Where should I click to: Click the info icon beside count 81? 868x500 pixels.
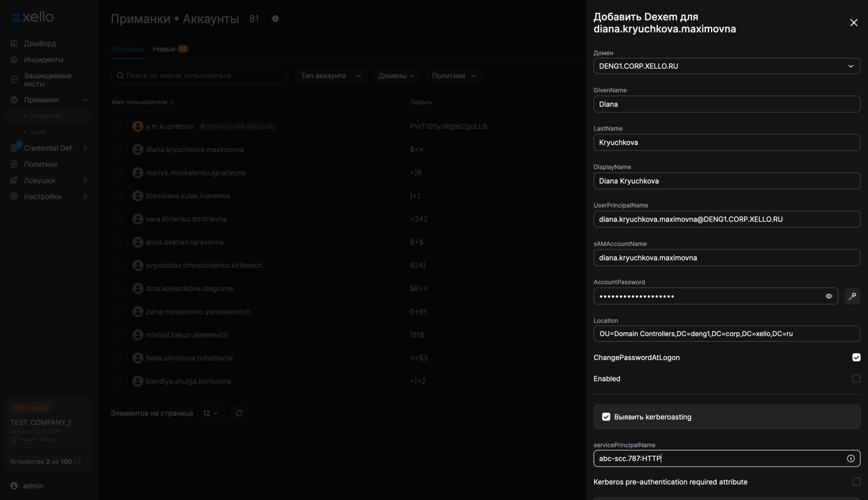point(276,19)
